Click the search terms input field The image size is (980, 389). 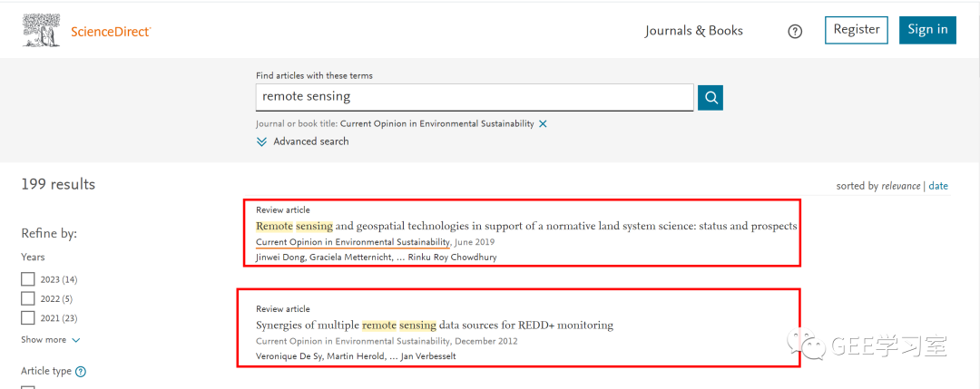tap(474, 96)
